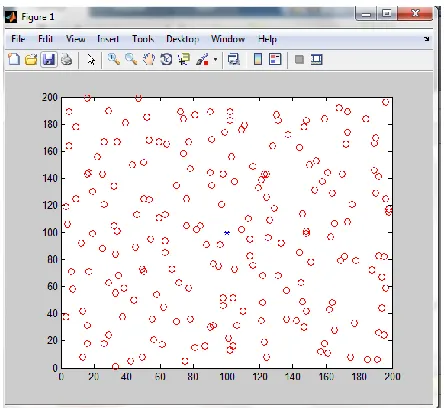Minimize the Figure 1 window
The height and width of the screenshot is (408, 444).
click(x=366, y=14)
